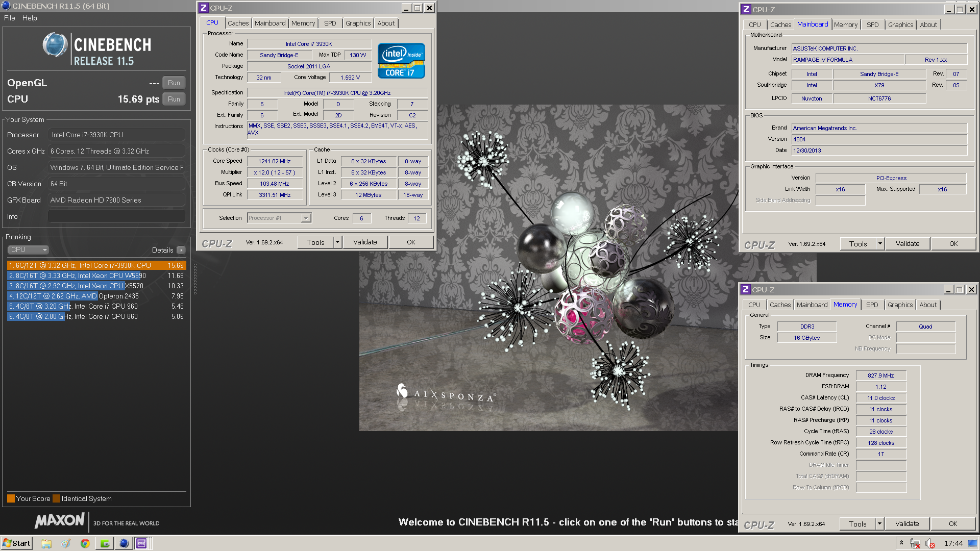Click the Show Desktop icon beside the clock

pyautogui.click(x=973, y=543)
